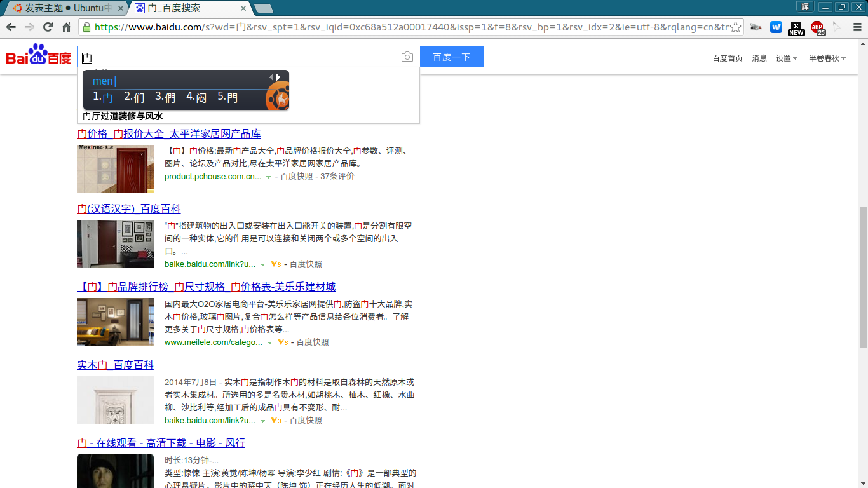The width and height of the screenshot is (868, 488).
Task: Click the room thumbnail for 门(汉语汉字) result
Action: point(115,243)
